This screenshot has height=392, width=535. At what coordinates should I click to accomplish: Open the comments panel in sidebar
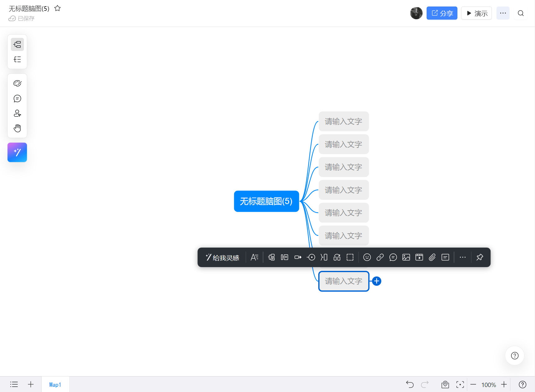click(x=17, y=98)
